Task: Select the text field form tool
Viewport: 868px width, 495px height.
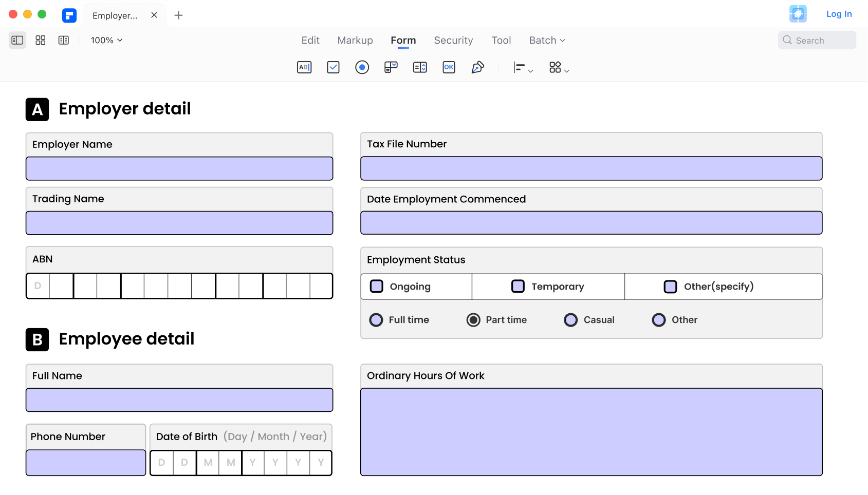Action: pyautogui.click(x=304, y=67)
